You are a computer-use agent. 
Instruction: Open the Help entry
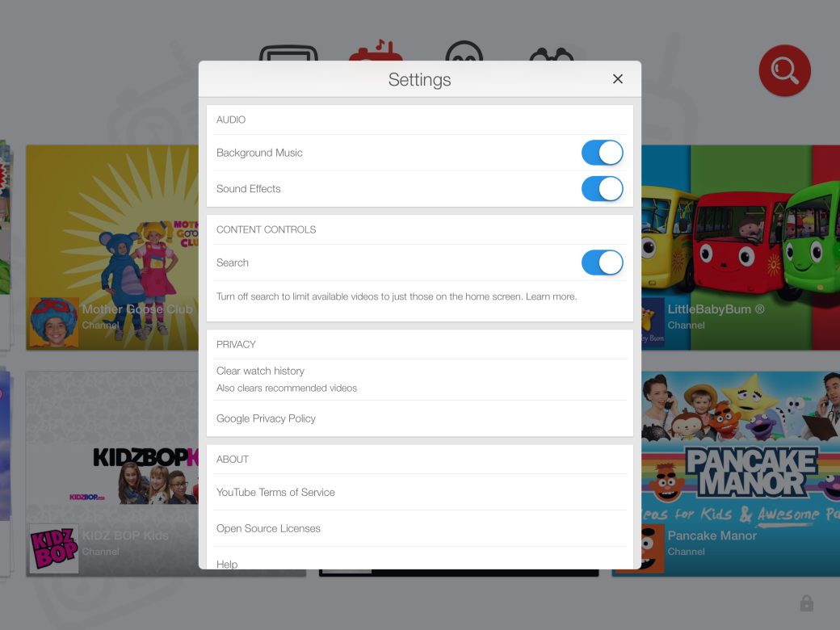[x=227, y=563]
